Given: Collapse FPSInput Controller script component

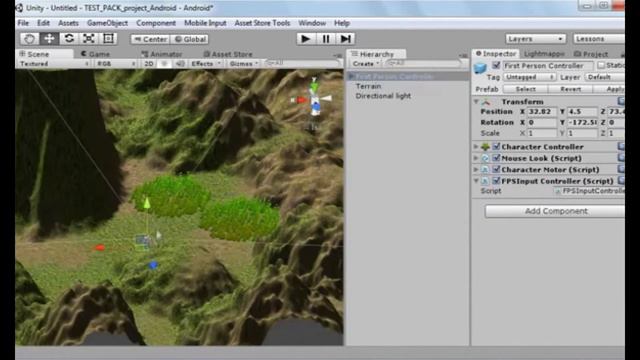Looking at the screenshot, I should click(x=476, y=181).
